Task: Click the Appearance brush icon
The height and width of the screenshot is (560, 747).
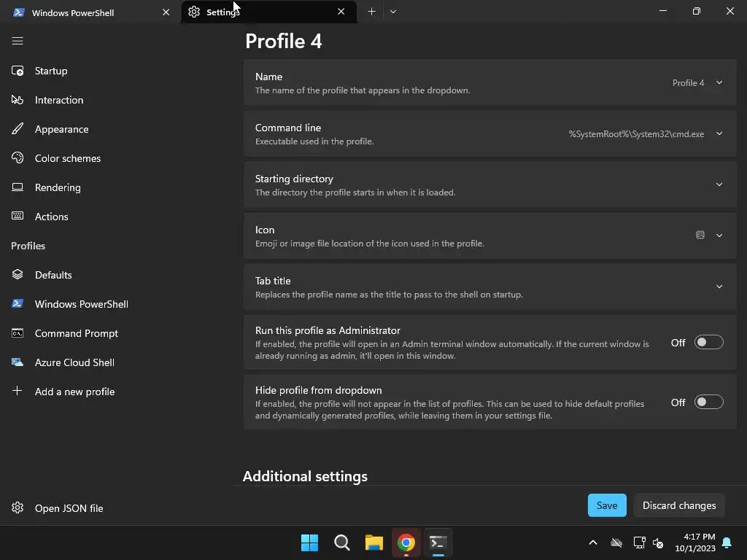Action: click(x=18, y=129)
